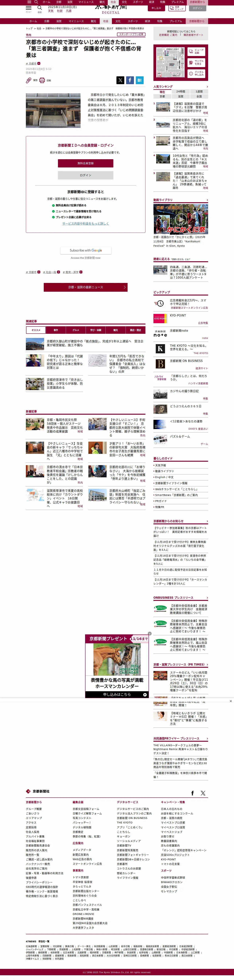234x980 pixels.
Task: Select 現在 ranking tab
Action: click(162, 92)
